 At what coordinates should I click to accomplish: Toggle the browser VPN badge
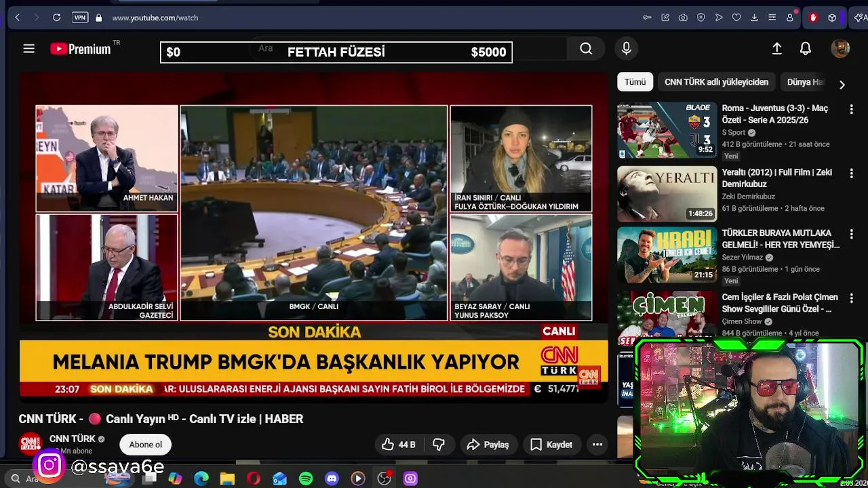(80, 18)
